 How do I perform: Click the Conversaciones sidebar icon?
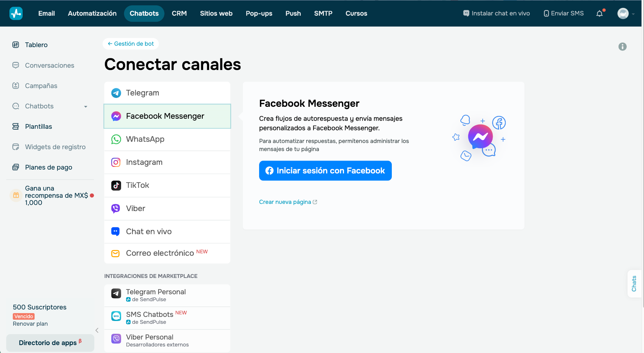[x=16, y=65]
